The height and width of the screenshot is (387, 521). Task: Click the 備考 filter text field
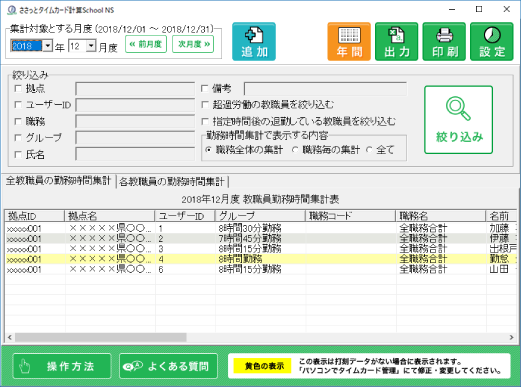pos(325,89)
